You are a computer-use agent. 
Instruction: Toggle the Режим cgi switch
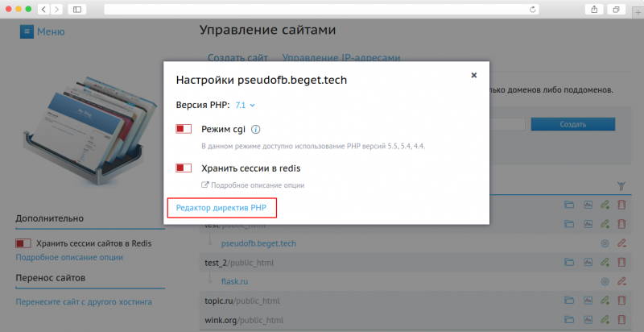(x=184, y=129)
